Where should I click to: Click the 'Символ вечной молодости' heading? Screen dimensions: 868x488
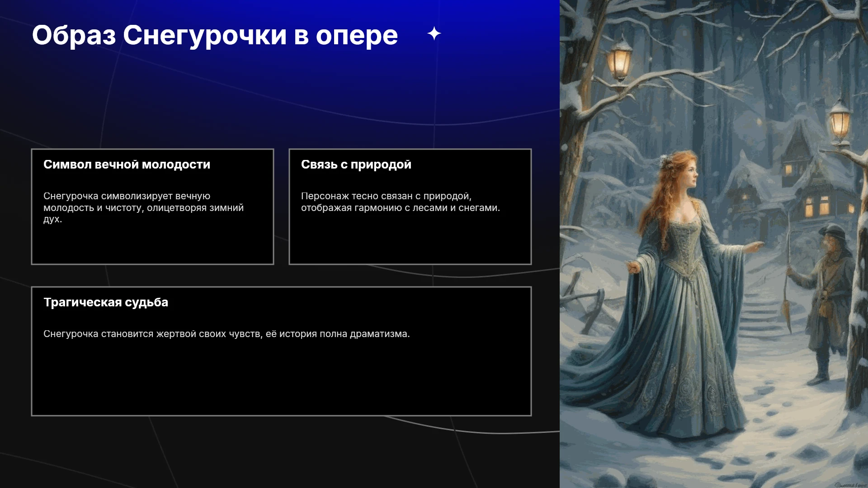click(x=127, y=164)
